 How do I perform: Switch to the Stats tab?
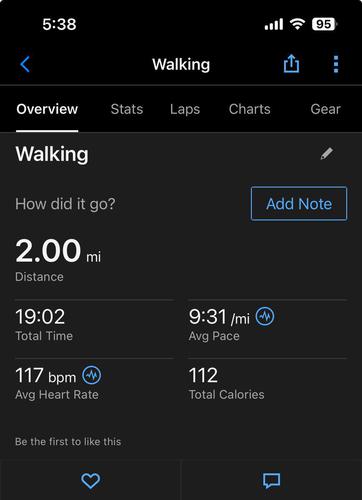(127, 109)
